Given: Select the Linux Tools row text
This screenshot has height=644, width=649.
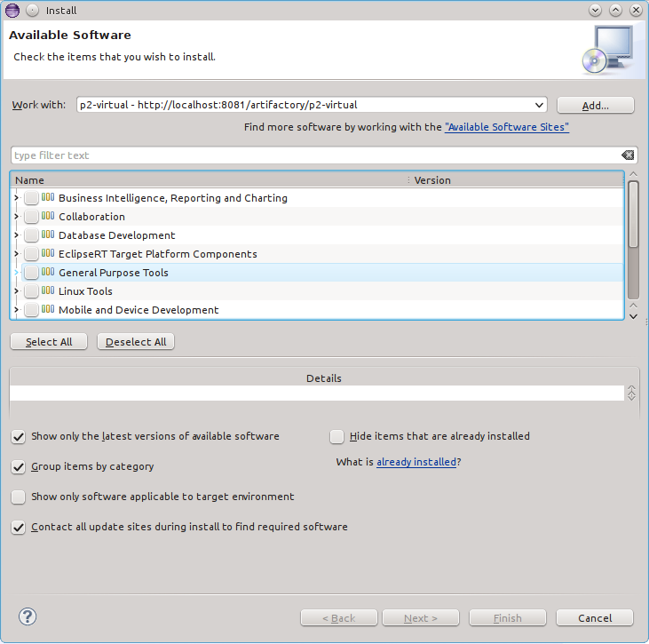Looking at the screenshot, I should tap(85, 291).
